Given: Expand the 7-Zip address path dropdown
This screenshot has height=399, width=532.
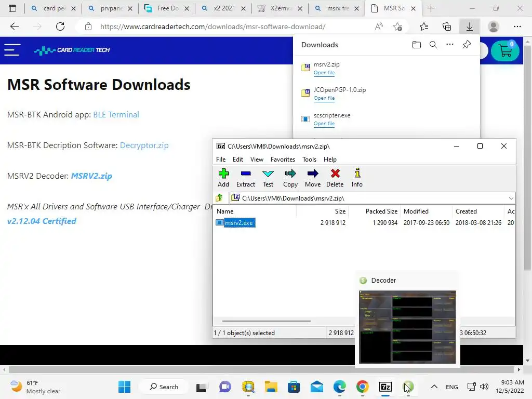Looking at the screenshot, I should pos(511,198).
